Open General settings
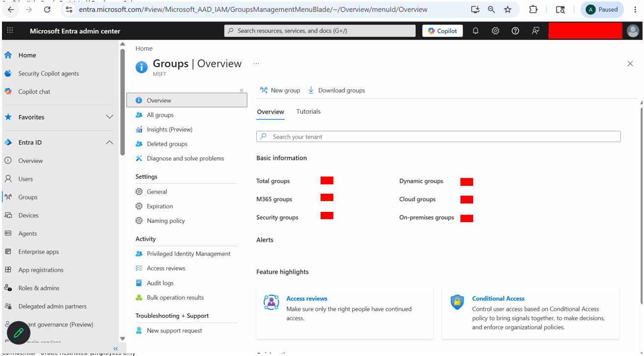Viewport: 644px width, 356px height. tap(157, 192)
